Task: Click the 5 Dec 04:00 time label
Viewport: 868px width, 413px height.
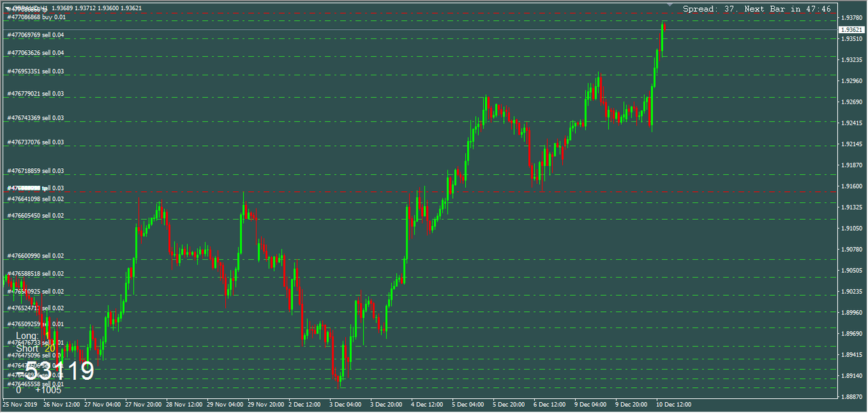Action: 468,404
